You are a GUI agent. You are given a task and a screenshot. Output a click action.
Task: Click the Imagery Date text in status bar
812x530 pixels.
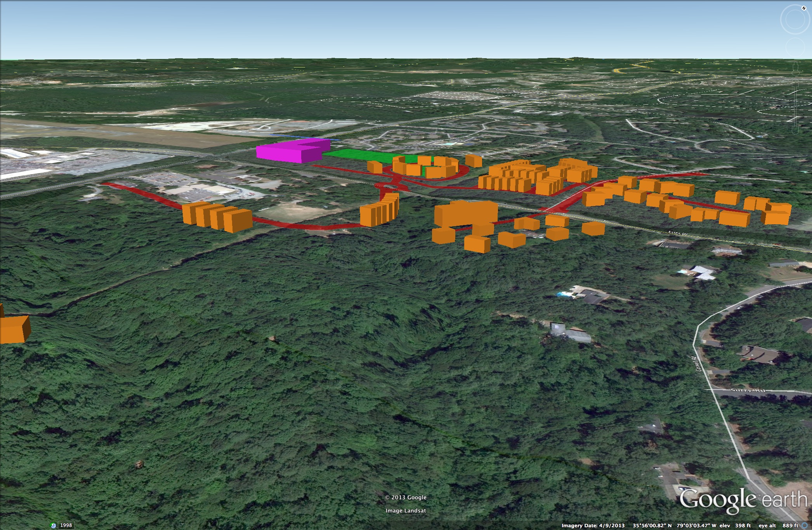pos(593,526)
